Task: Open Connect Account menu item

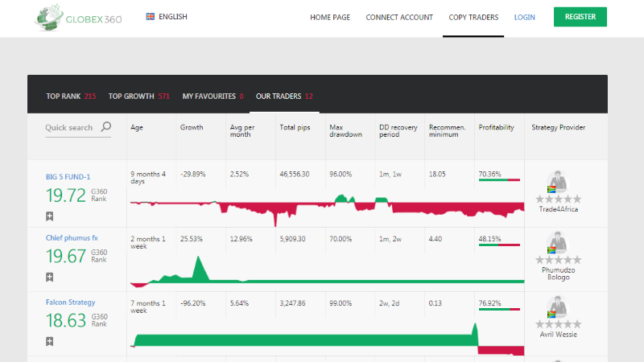Action: pos(399,17)
